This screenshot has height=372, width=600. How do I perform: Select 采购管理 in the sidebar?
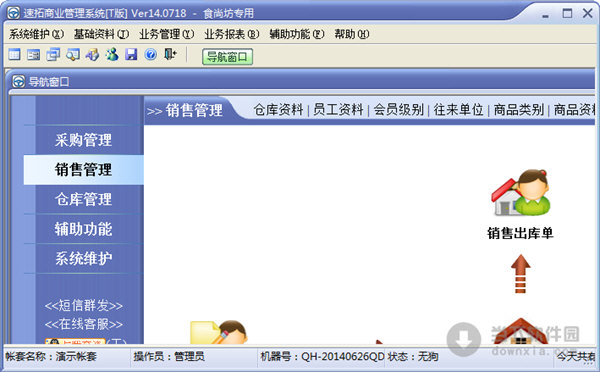click(x=83, y=140)
